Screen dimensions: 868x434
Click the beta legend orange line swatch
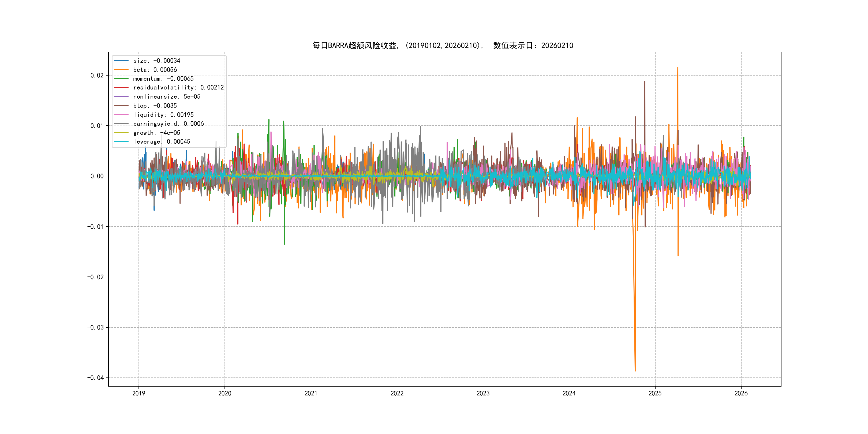click(x=121, y=70)
